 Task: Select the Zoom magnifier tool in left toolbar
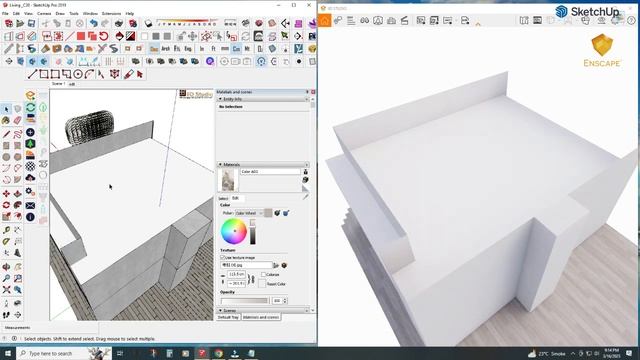coord(6,278)
